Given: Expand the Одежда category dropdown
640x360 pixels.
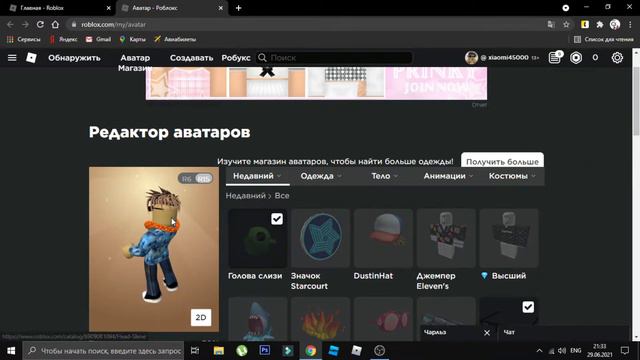Looking at the screenshot, I should (321, 176).
